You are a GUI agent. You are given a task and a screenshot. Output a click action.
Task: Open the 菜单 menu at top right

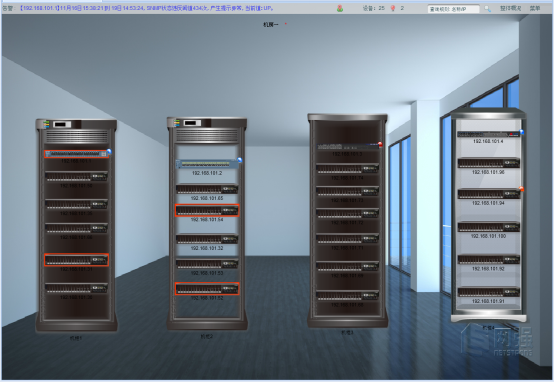[x=535, y=8]
